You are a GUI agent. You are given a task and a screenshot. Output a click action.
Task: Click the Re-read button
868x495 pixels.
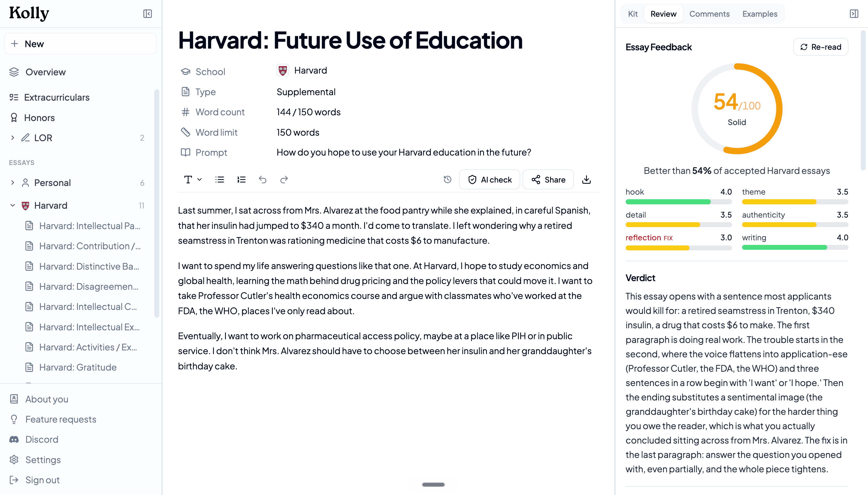821,47
